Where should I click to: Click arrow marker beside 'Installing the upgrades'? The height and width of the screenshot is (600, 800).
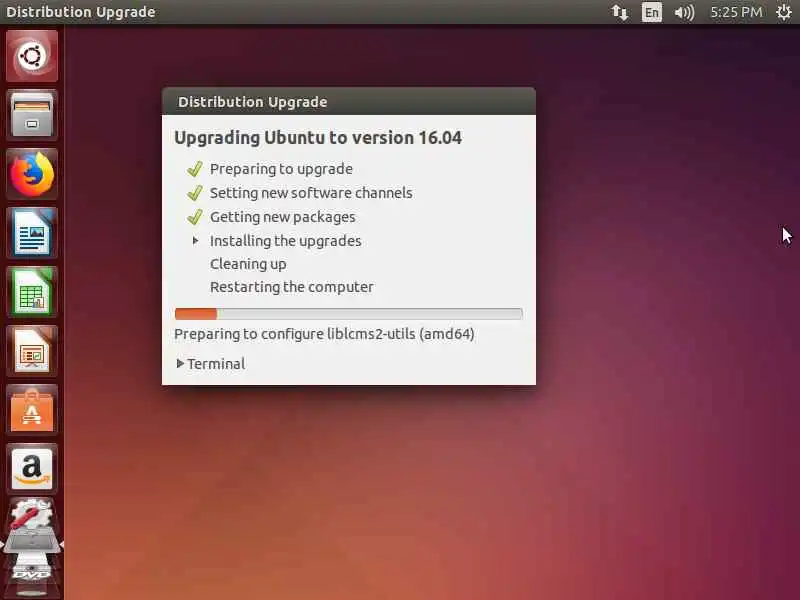tap(195, 240)
